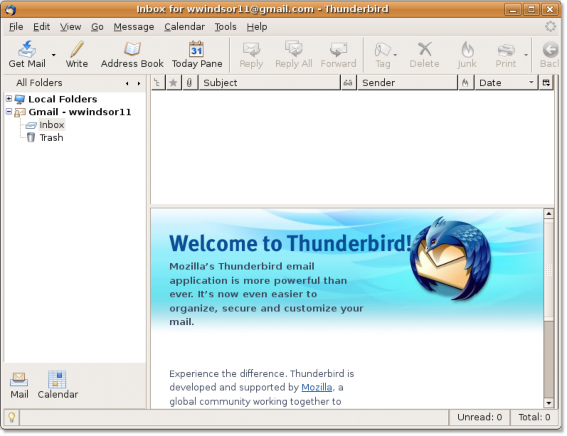Collapse the Gmail - wwindsor11 account node
The image size is (567, 436).
pyautogui.click(x=9, y=112)
